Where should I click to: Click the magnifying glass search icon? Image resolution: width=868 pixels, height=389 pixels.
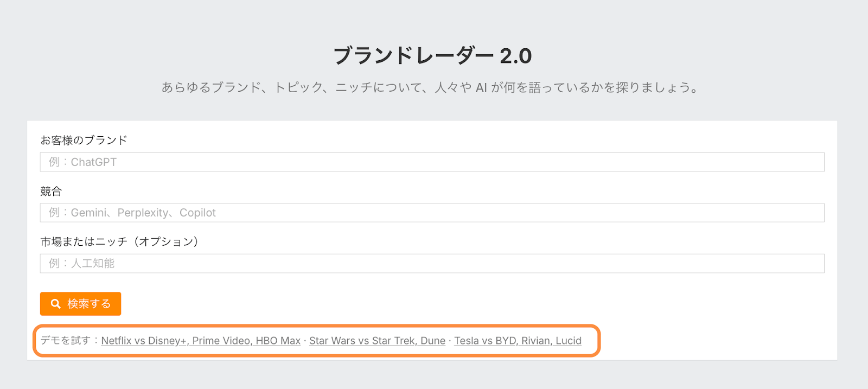pyautogui.click(x=55, y=304)
